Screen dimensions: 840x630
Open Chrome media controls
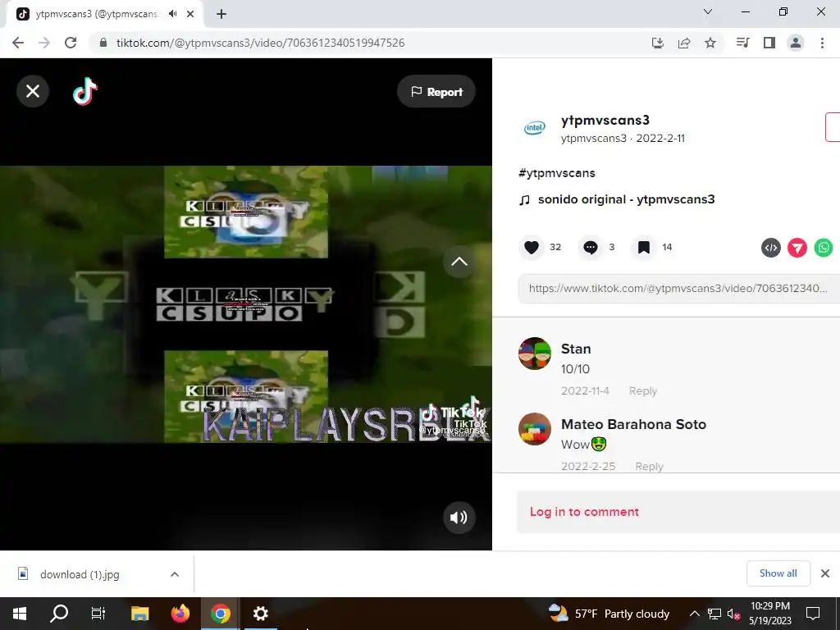pyautogui.click(x=742, y=43)
